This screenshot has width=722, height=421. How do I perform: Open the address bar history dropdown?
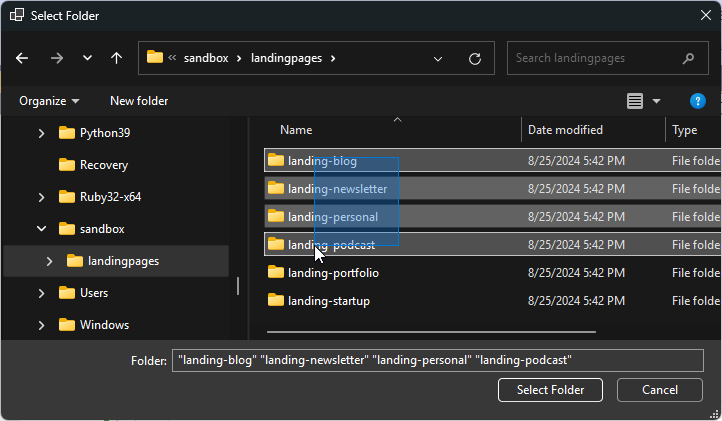coord(438,58)
